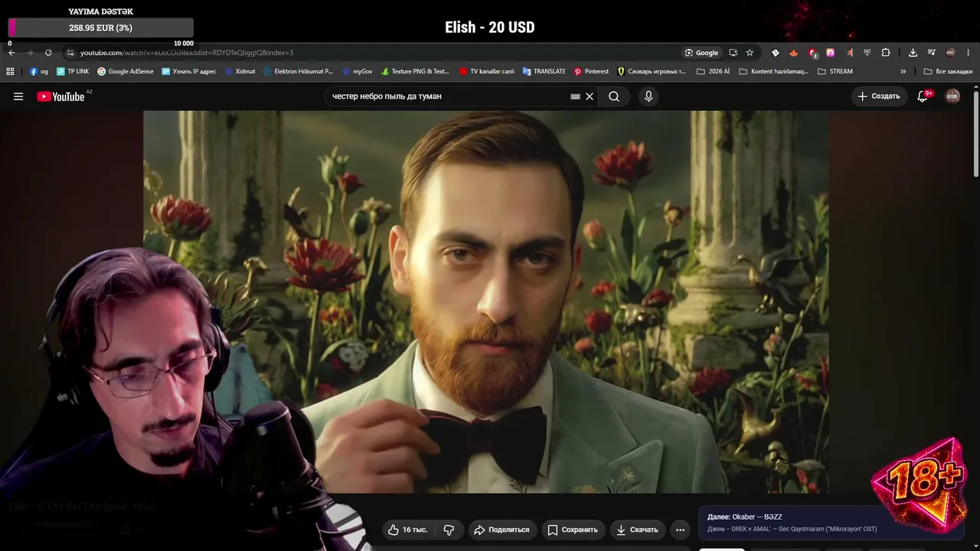
Task: Open the Все закладки folder
Action: coord(948,71)
